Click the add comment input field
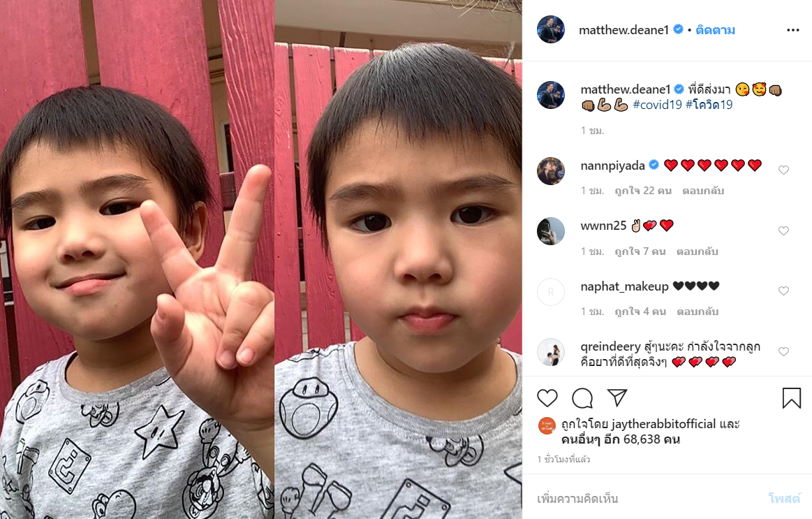Image resolution: width=812 pixels, height=519 pixels. coord(647,498)
